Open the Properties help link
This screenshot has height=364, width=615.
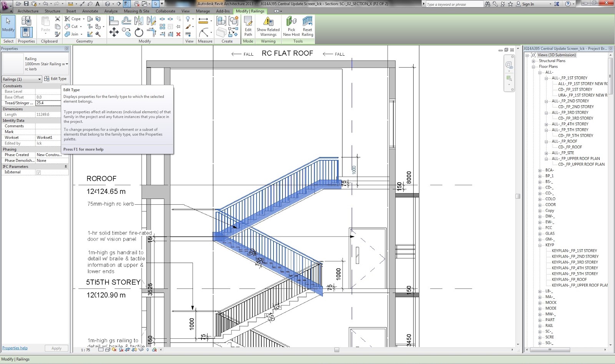pyautogui.click(x=15, y=348)
